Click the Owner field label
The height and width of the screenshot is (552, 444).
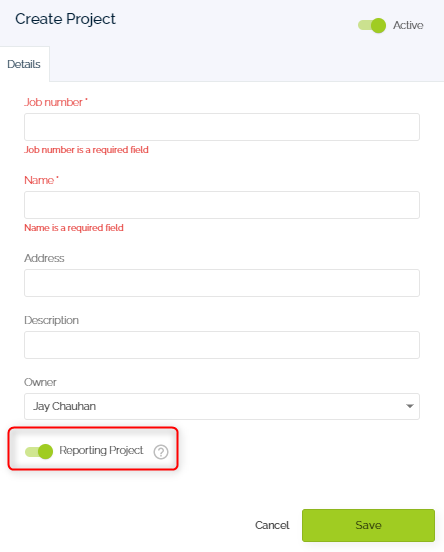point(40,382)
